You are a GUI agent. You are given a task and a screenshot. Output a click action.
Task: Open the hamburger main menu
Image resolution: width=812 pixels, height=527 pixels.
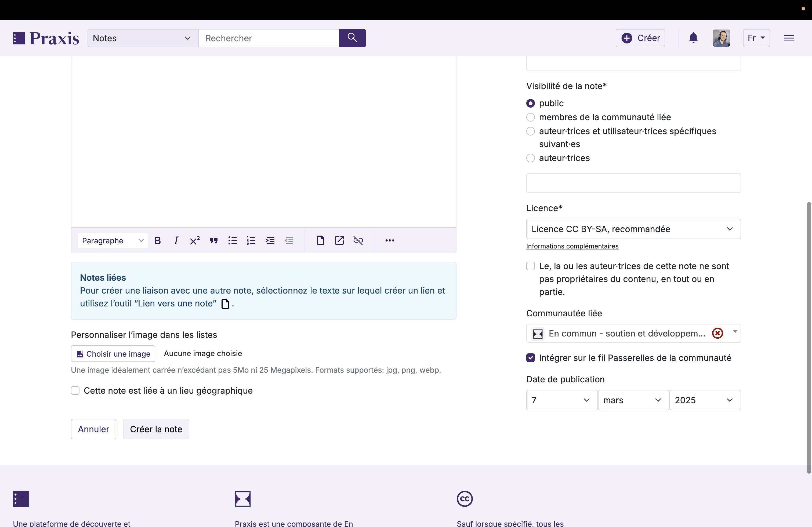[x=789, y=38]
